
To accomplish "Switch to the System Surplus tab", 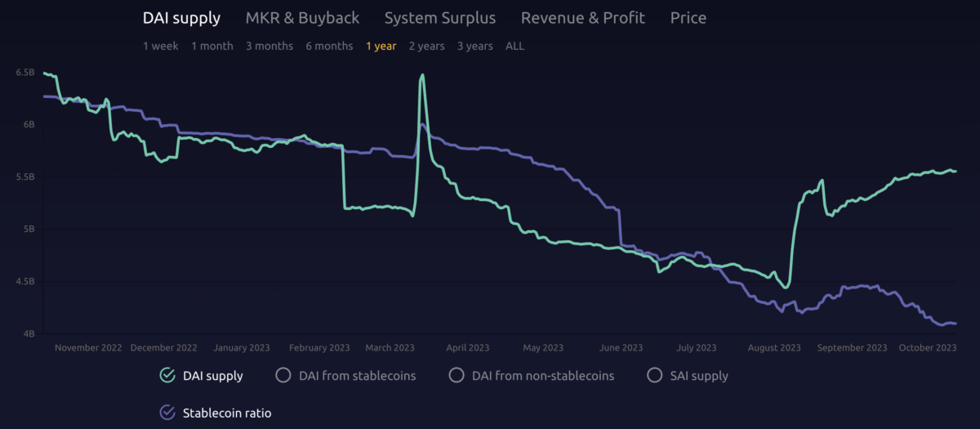I will (439, 18).
